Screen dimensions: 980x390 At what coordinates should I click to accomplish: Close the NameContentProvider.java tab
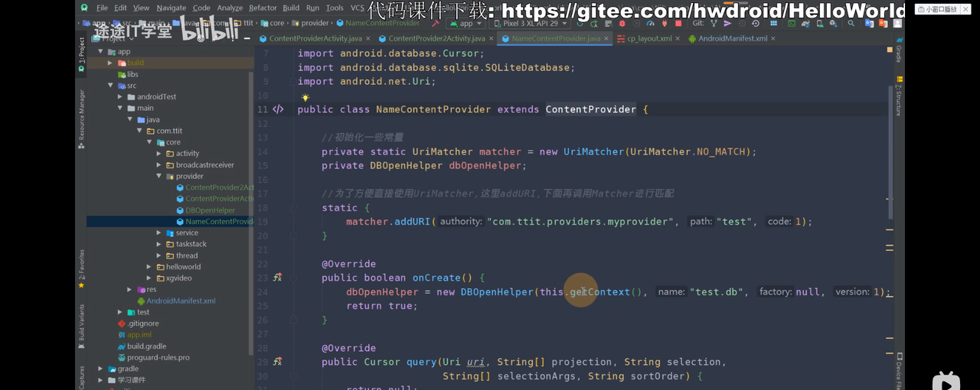(606, 38)
